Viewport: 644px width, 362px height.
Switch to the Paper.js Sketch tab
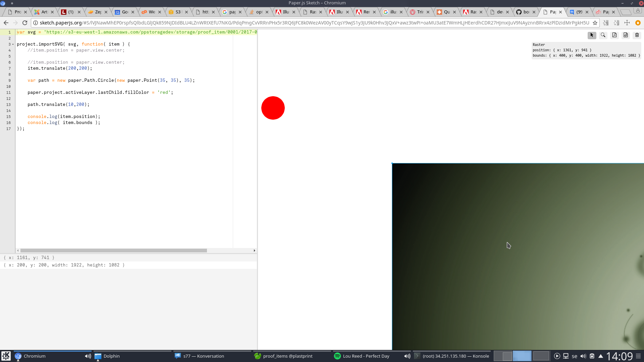[550, 12]
